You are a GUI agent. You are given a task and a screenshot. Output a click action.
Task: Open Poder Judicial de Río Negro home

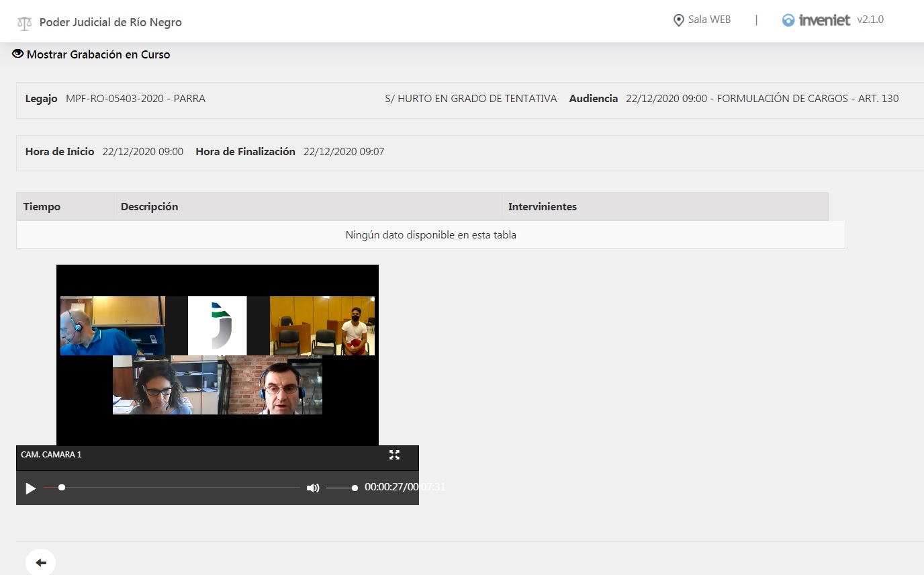[110, 22]
